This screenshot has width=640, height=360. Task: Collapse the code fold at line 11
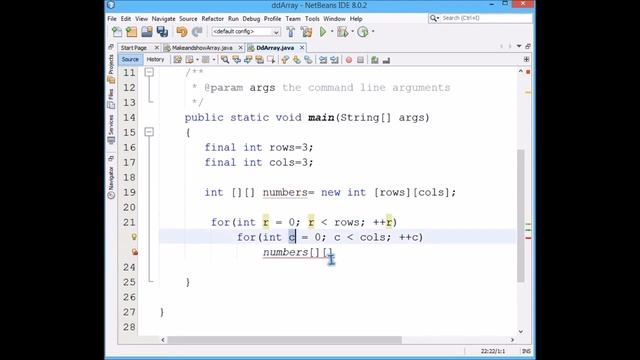(149, 72)
